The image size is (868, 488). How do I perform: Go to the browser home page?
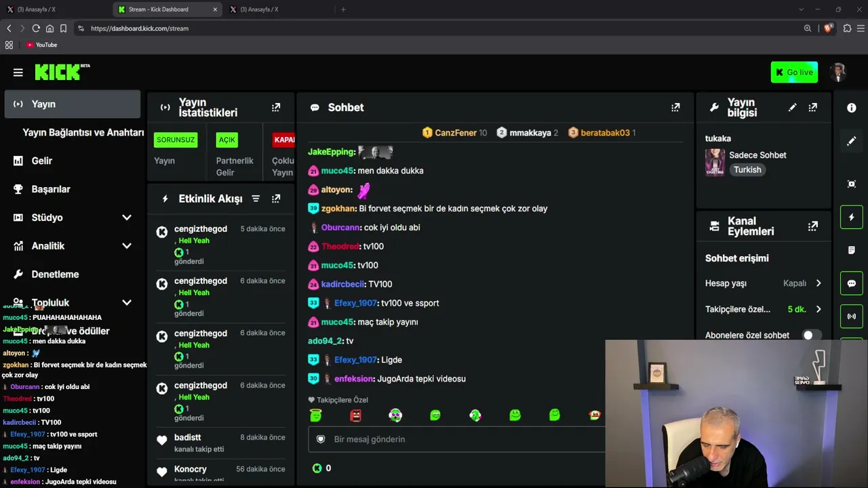point(50,28)
